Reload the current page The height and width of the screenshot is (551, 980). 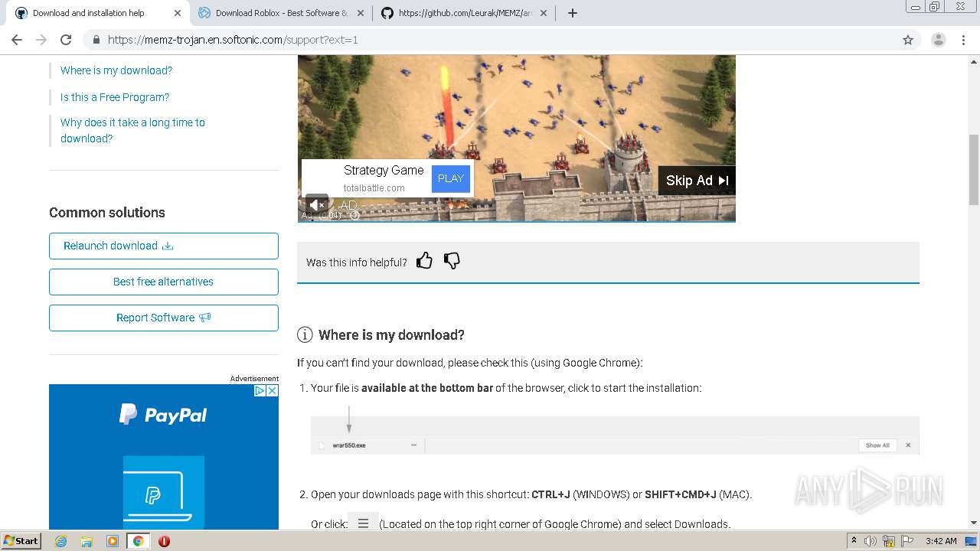66,40
